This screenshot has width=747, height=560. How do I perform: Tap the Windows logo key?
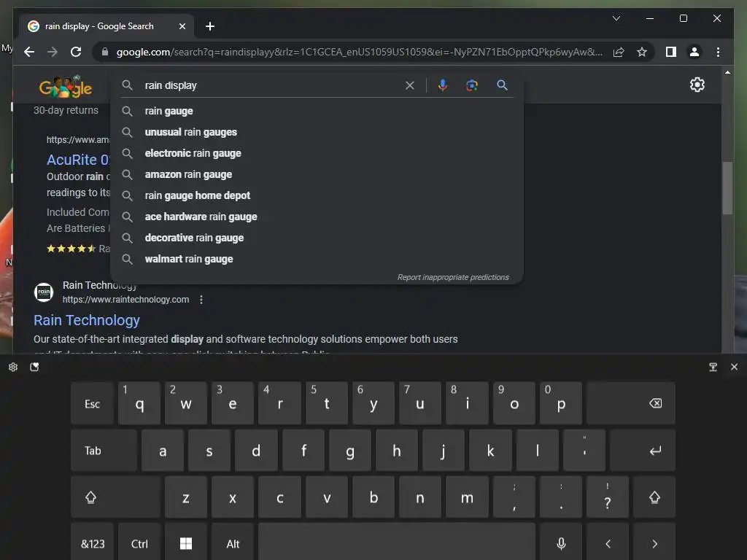coord(186,543)
